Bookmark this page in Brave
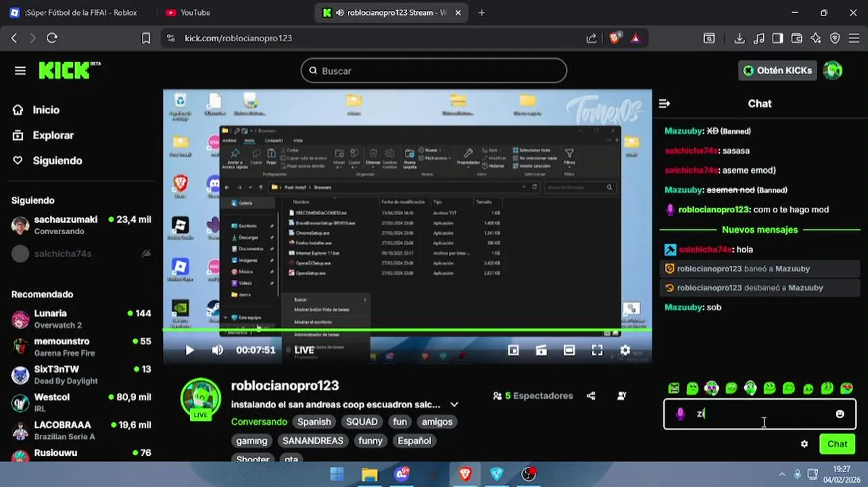Screen dimensions: 868x487 (146, 38)
